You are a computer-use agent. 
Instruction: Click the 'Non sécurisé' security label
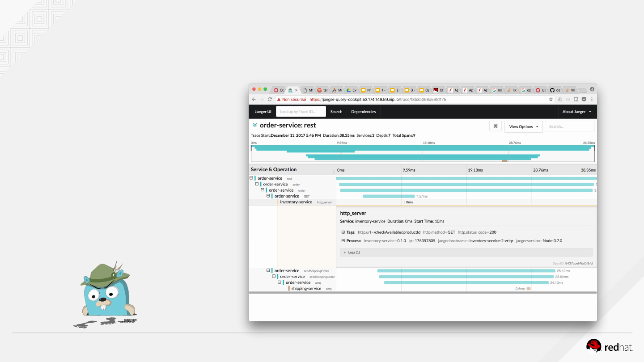pos(294,99)
